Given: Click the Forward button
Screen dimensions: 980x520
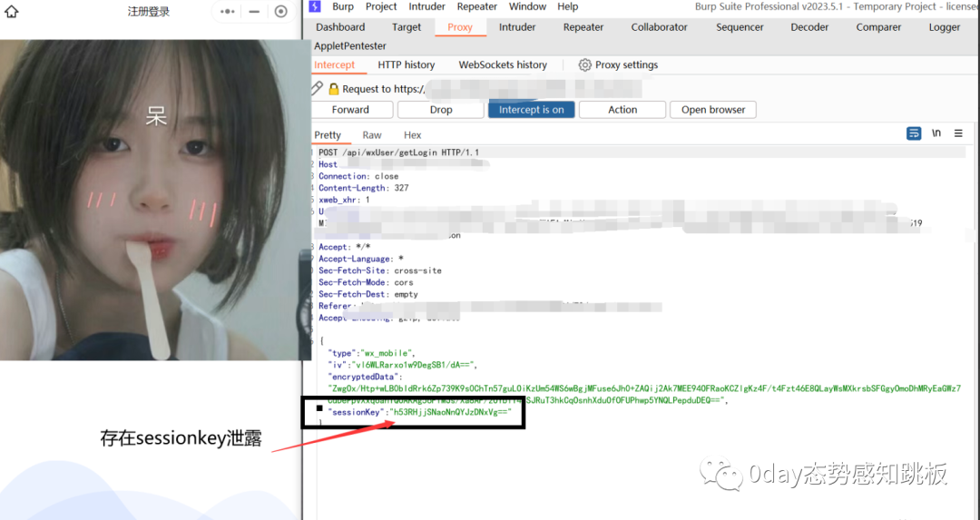Looking at the screenshot, I should point(350,110).
